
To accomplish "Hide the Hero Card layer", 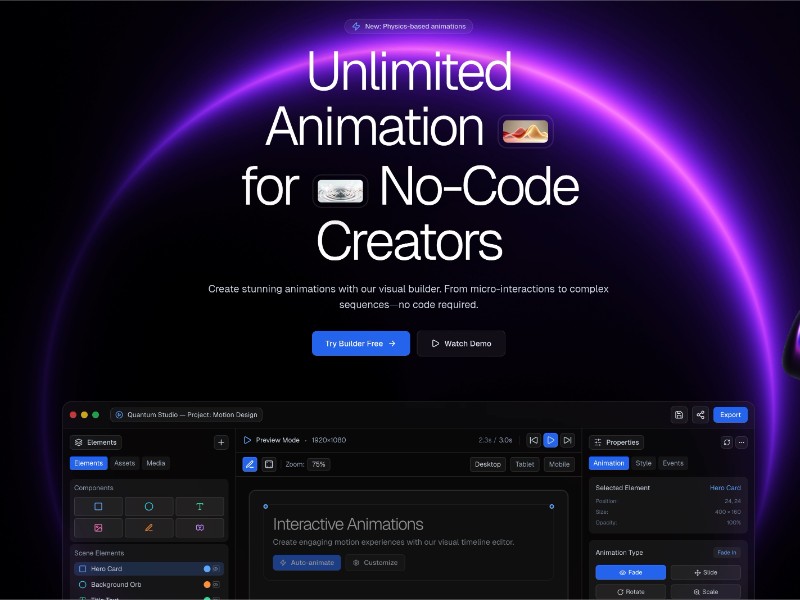I will tap(215, 569).
